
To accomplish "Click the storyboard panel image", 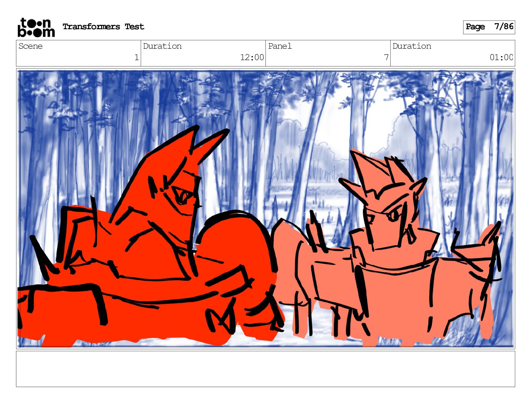I will 265,209.
